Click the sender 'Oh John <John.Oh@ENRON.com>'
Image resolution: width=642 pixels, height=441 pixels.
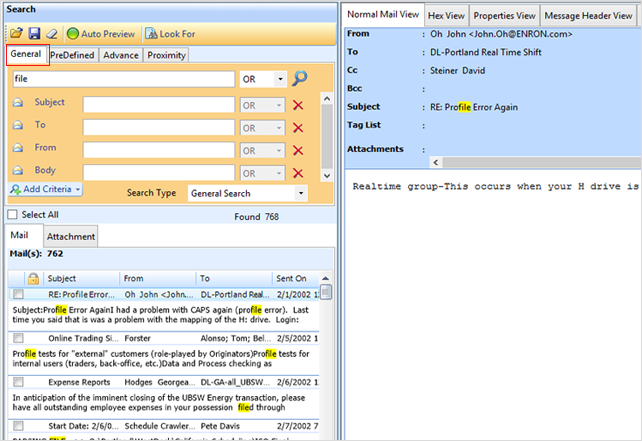[501, 34]
